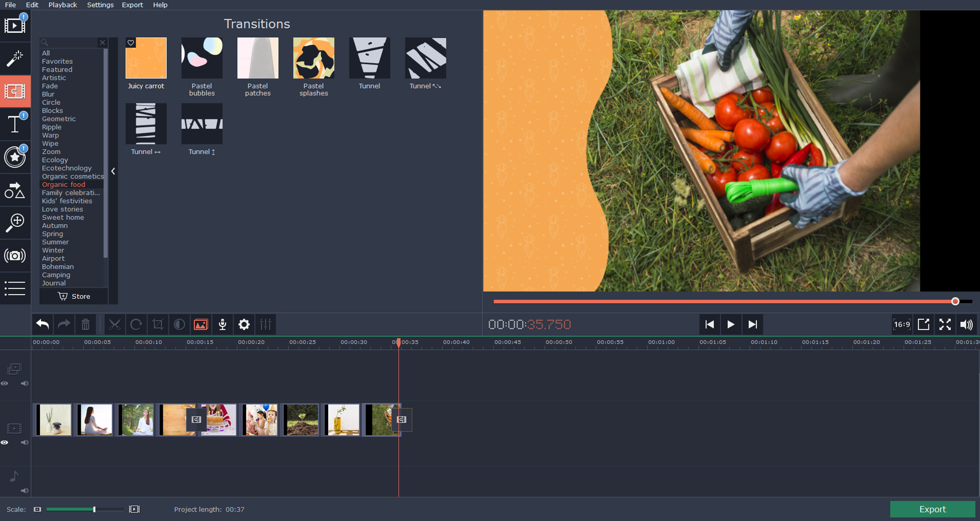Mute the preview player volume
The width and height of the screenshot is (980, 521).
pyautogui.click(x=966, y=324)
